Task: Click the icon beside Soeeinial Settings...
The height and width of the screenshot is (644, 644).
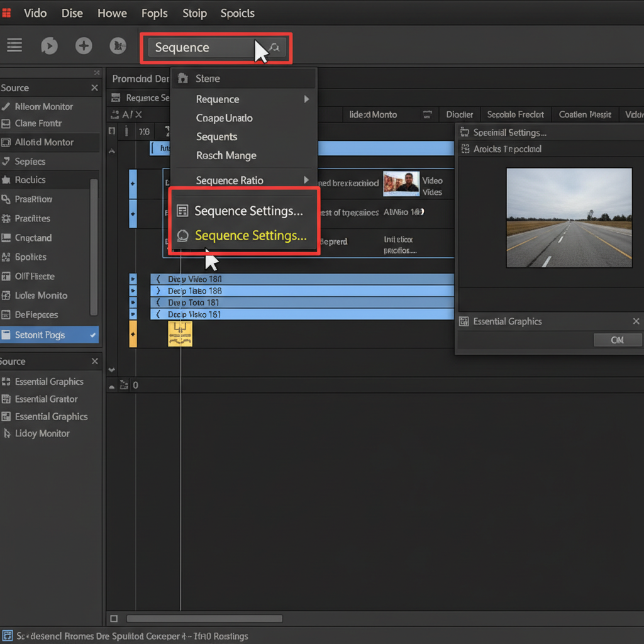Action: point(465,132)
